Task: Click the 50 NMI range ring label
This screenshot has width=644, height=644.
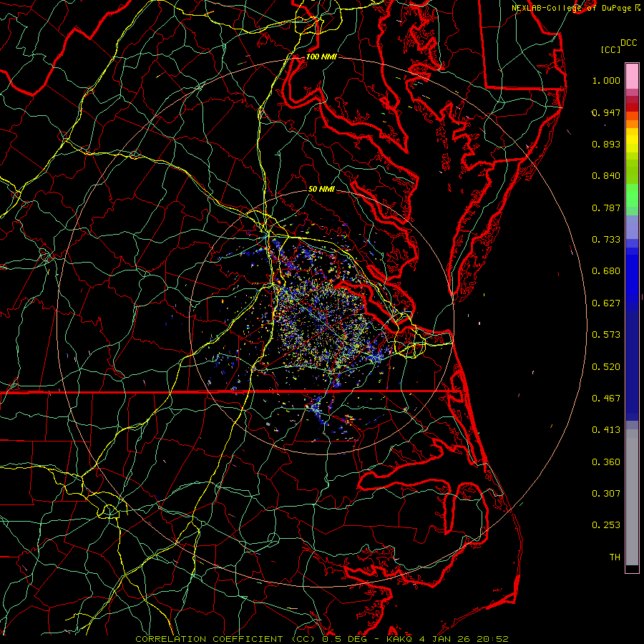Action: (321, 189)
